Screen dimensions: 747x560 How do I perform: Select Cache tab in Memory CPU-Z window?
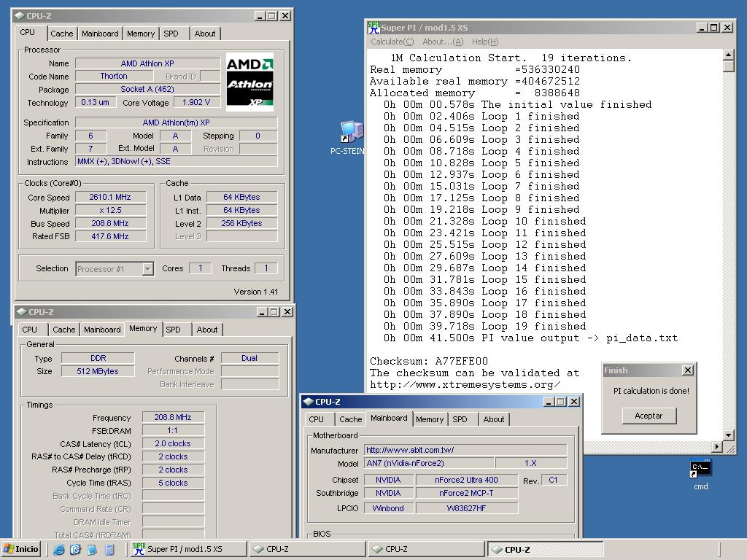(x=64, y=330)
